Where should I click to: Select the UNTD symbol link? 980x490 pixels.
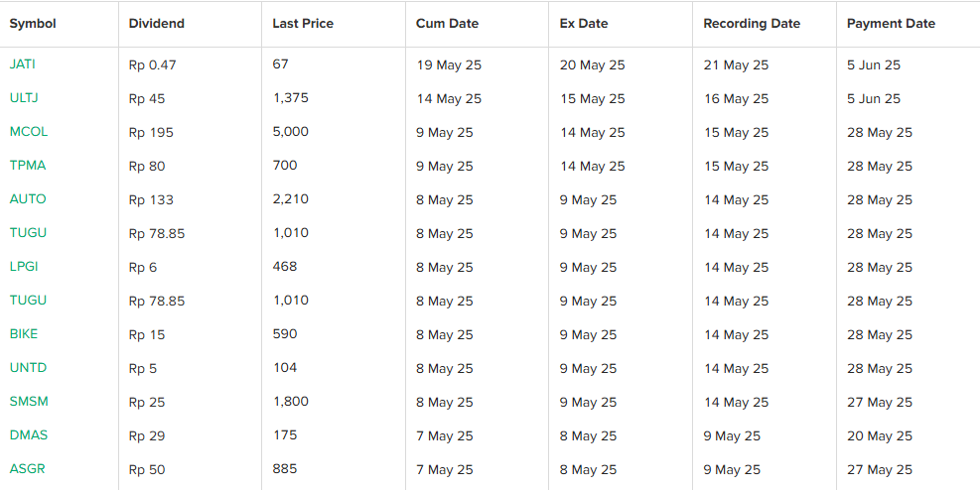pos(28,368)
